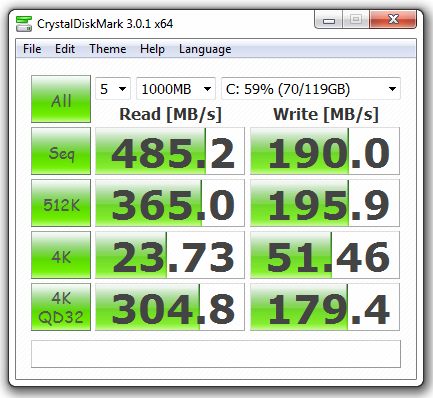Click the 4K QD32 write result 179.4
433x398 pixels.
point(325,307)
